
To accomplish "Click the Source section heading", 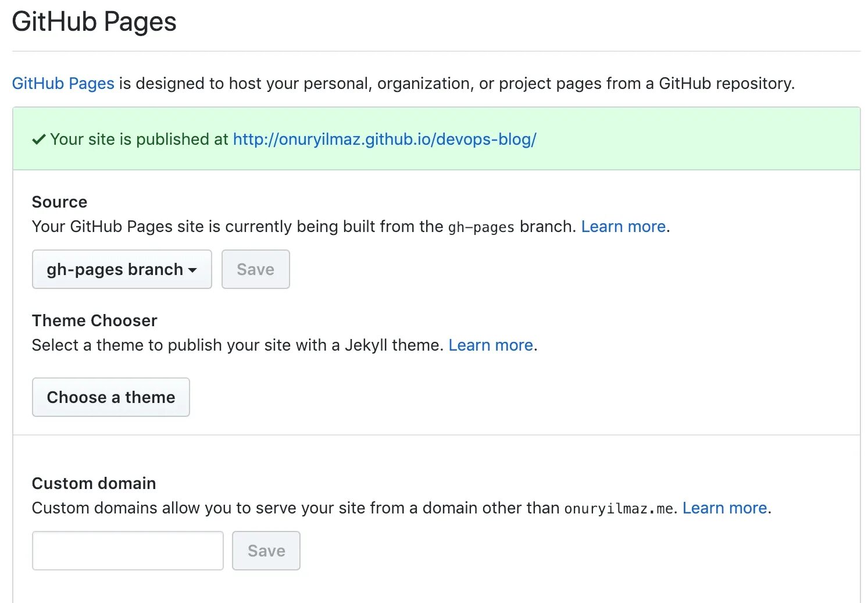I will coord(60,202).
